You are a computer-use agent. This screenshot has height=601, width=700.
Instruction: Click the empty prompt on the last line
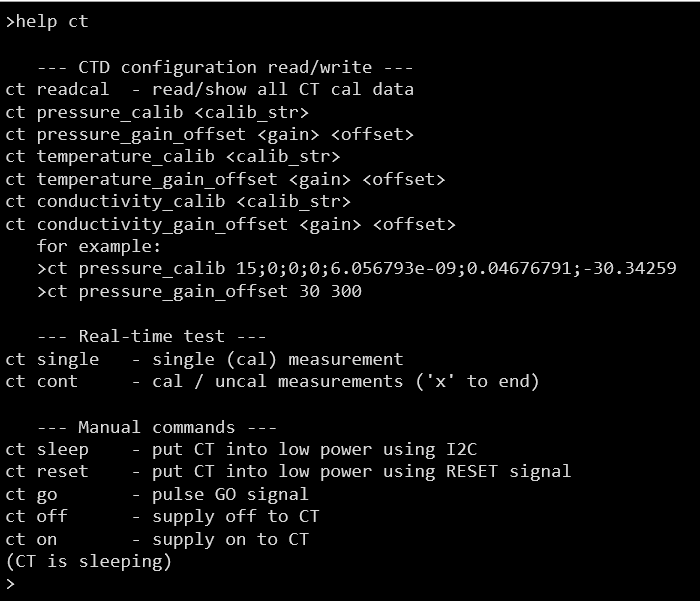point(10,584)
